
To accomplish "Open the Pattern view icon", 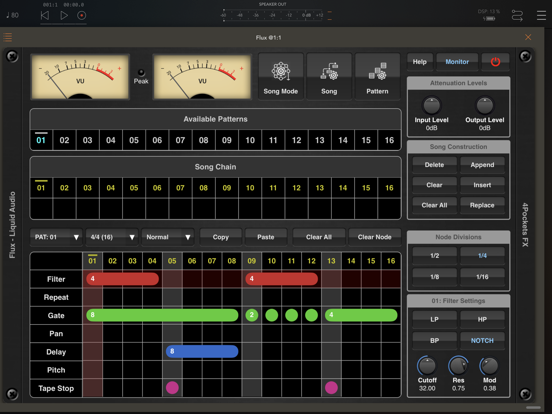I will (x=377, y=77).
